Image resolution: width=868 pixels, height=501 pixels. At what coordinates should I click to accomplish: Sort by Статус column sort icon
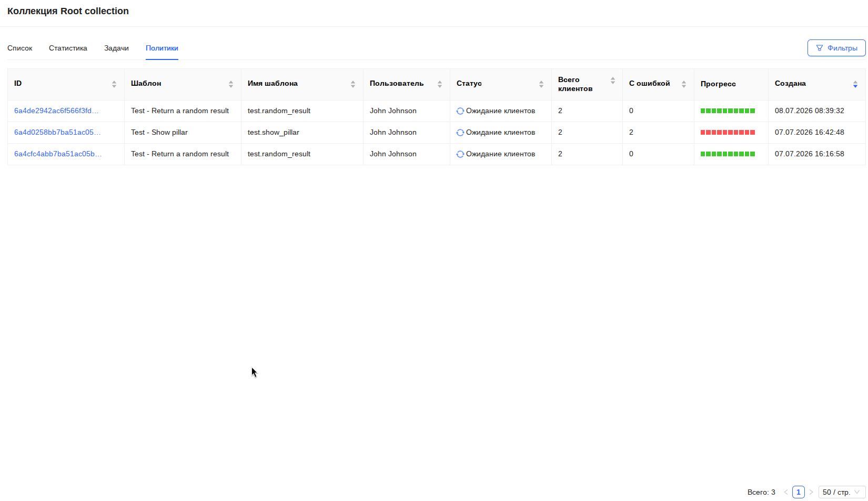[541, 84]
